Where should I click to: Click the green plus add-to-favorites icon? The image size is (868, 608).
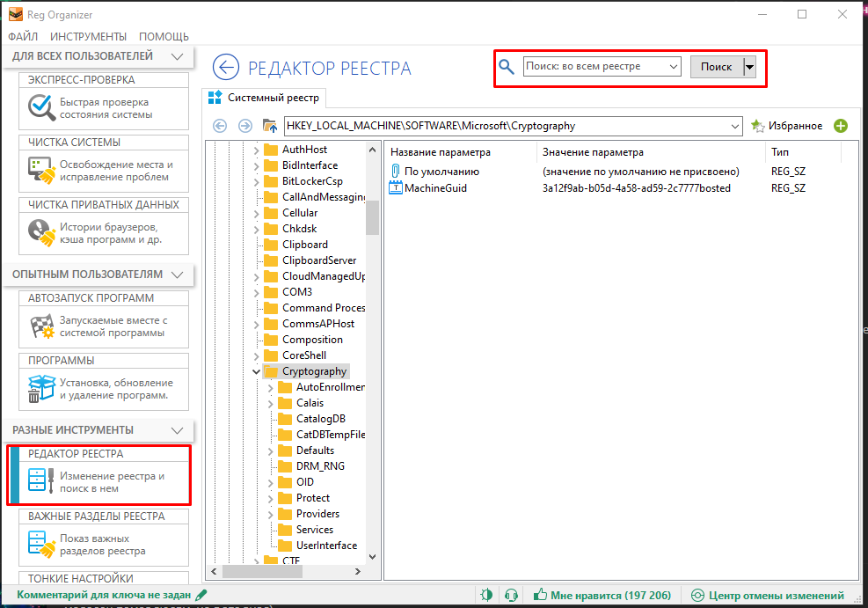point(841,126)
